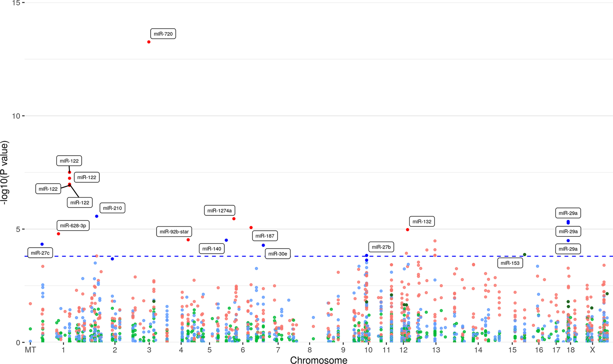Click chromosome 4 tick label
Viewport: 613px width, 364px height.
click(181, 350)
